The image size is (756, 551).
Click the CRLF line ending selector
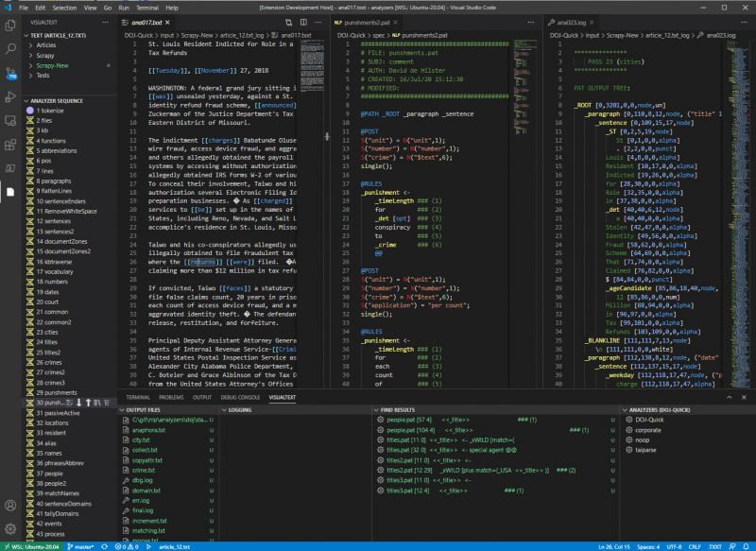693,545
